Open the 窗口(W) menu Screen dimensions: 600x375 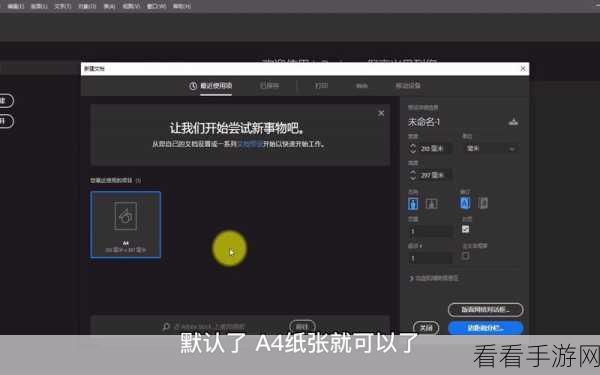tap(156, 6)
